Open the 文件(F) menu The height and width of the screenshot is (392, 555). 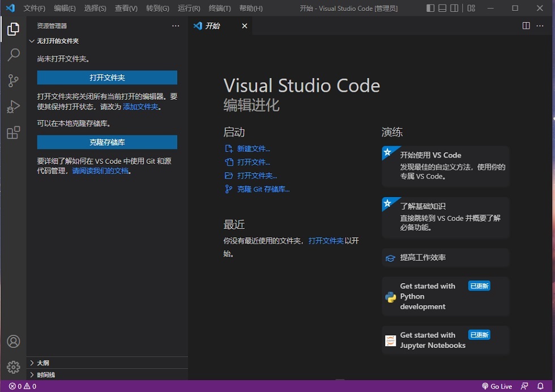point(35,8)
